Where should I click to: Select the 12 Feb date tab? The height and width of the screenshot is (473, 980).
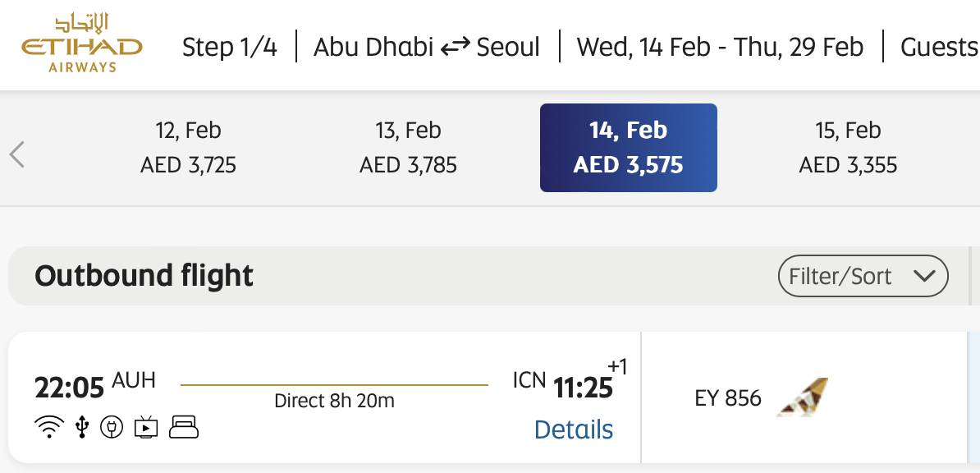[x=188, y=148]
